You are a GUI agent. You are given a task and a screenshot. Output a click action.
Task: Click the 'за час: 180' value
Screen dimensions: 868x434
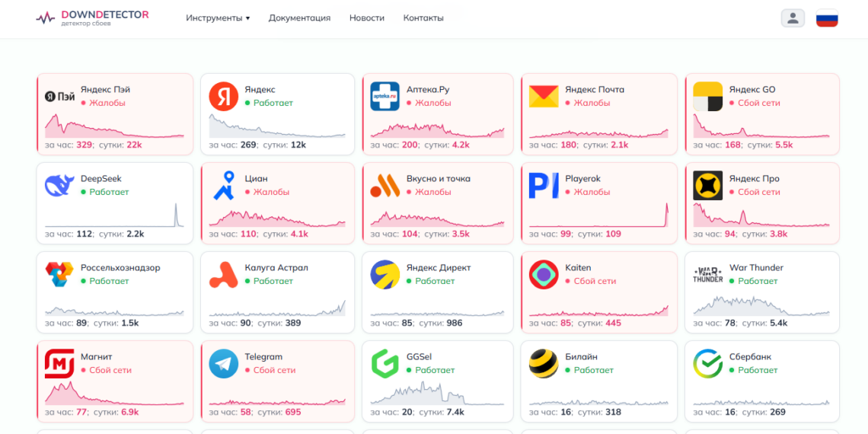[554, 145]
